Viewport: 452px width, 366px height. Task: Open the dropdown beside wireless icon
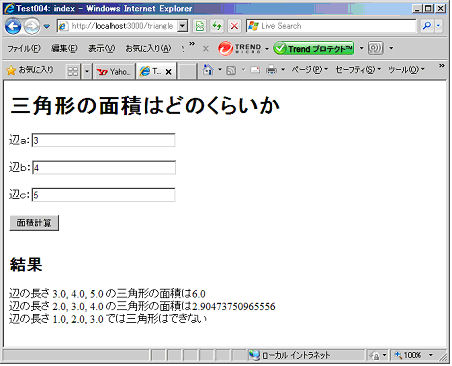(x=391, y=49)
